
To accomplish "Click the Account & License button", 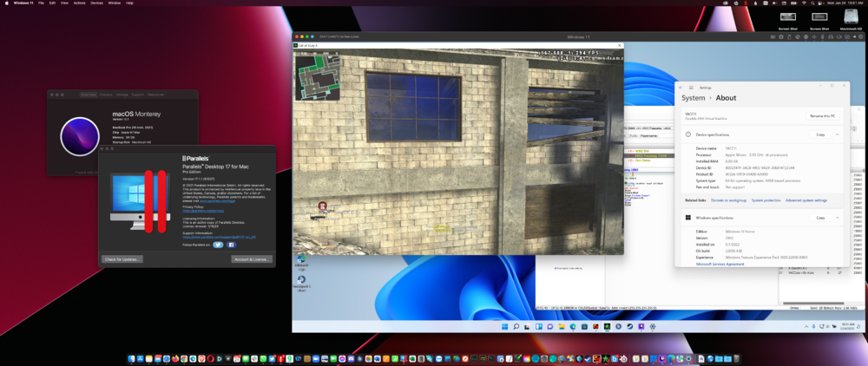I will pyautogui.click(x=252, y=258).
